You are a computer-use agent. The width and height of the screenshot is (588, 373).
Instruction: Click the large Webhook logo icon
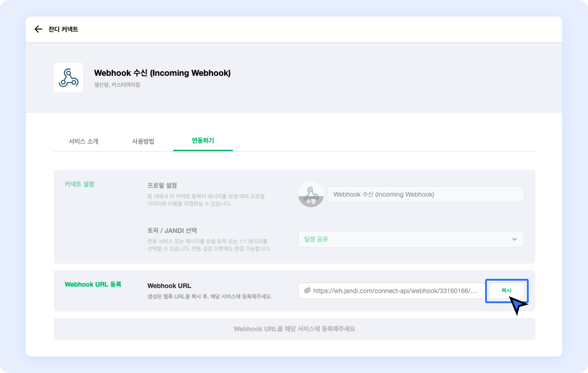pyautogui.click(x=68, y=78)
